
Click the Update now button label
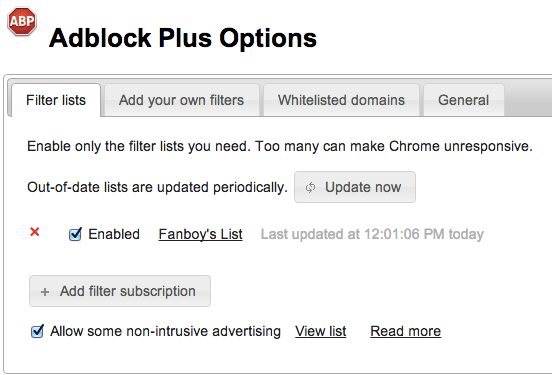click(363, 187)
